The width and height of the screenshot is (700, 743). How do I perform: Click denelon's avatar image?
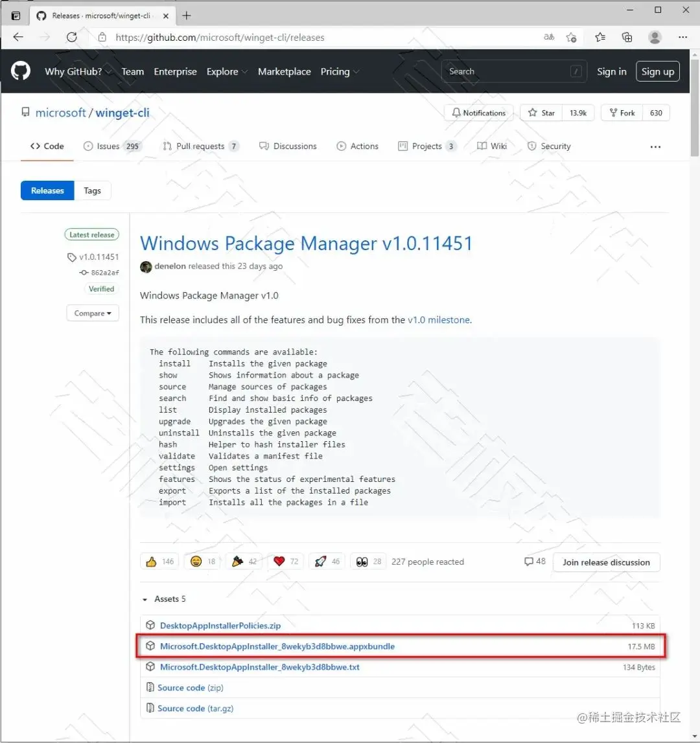click(x=146, y=267)
